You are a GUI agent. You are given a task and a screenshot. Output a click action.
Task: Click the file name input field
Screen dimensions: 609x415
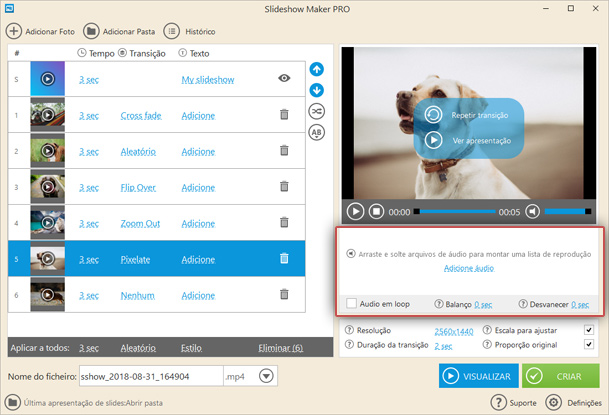(151, 376)
